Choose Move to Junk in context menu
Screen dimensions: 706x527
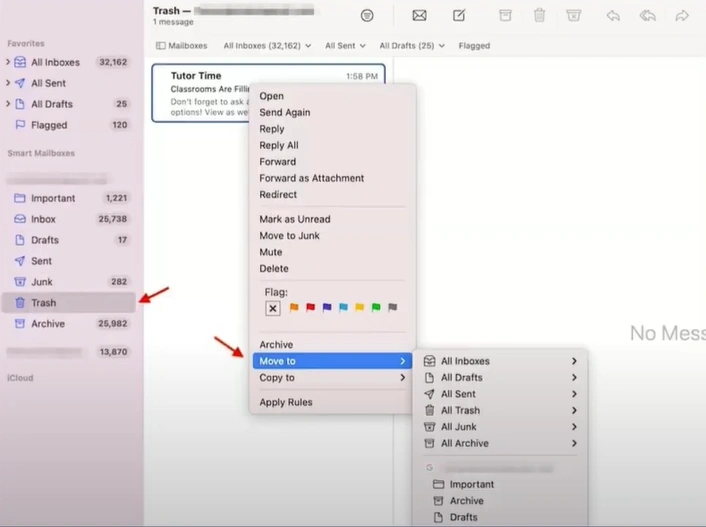click(332, 236)
